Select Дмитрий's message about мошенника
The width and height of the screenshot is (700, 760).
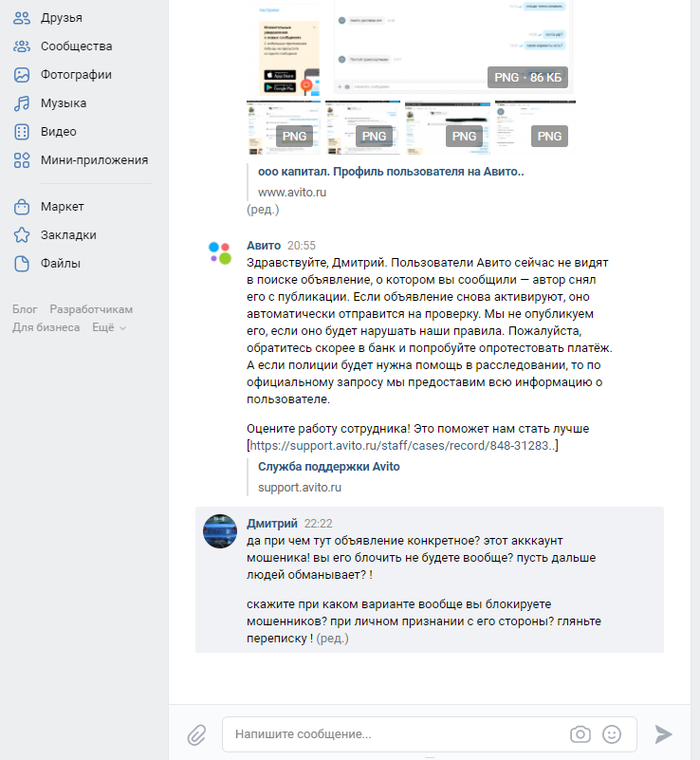(x=430, y=580)
